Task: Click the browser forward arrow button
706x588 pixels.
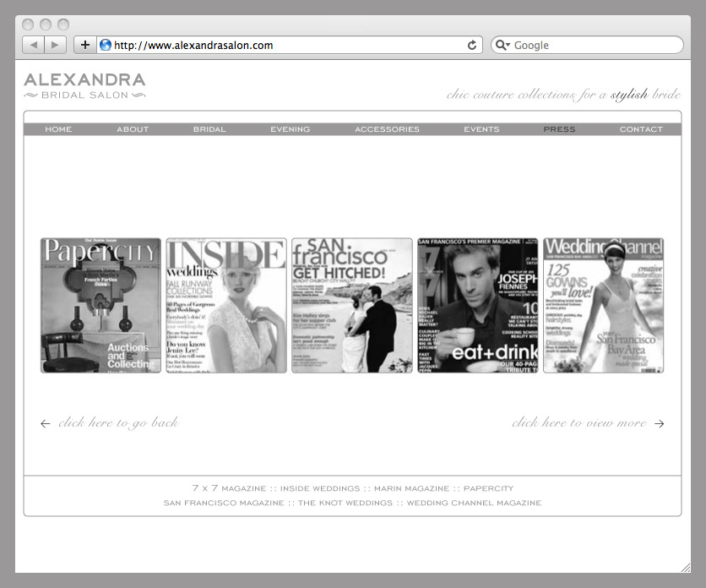Action: point(56,45)
